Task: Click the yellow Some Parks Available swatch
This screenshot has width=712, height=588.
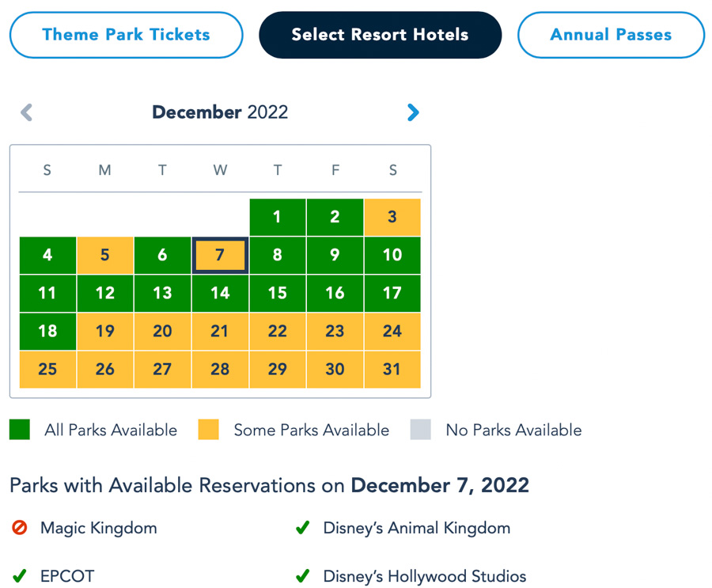Action: click(x=209, y=430)
